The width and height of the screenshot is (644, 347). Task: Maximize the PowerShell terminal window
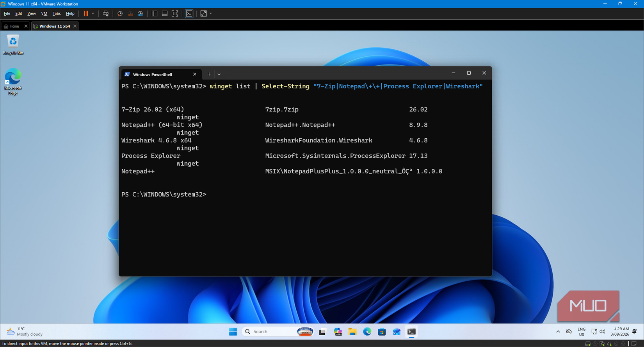(x=469, y=73)
